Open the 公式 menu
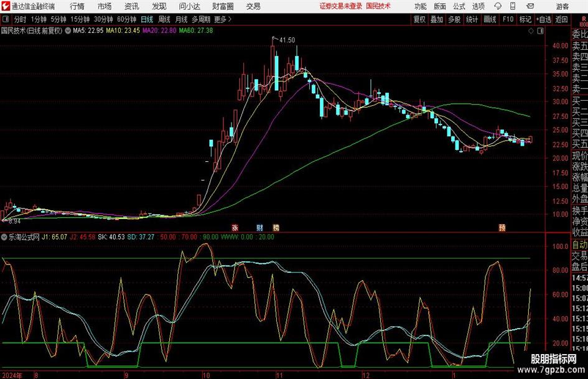Viewport: 588px width, 379px height. pyautogui.click(x=459, y=6)
